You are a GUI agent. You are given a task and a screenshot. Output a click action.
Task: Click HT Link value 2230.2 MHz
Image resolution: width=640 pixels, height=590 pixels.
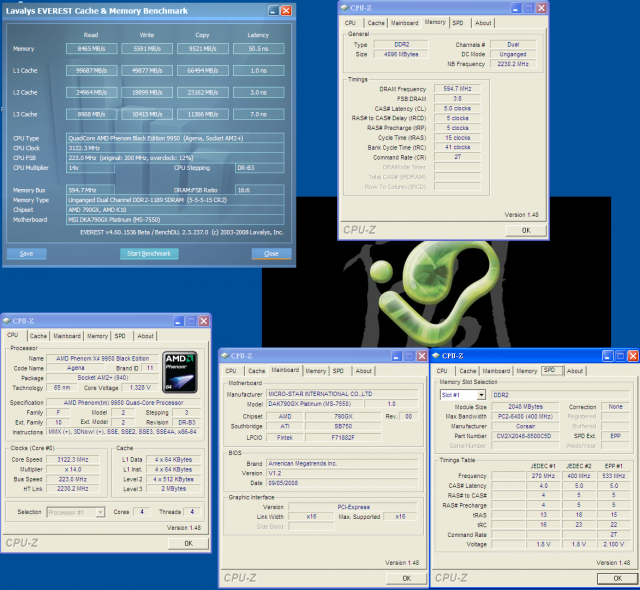pos(73,489)
